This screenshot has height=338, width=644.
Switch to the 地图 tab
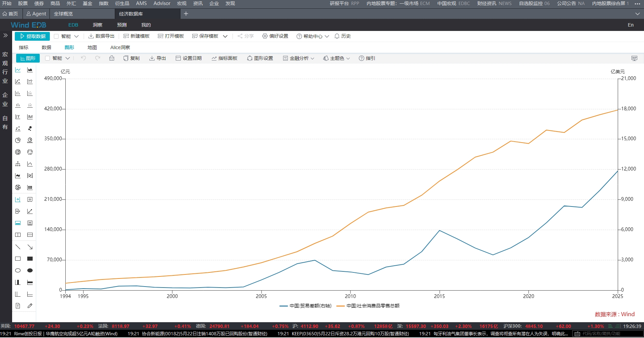pyautogui.click(x=92, y=47)
